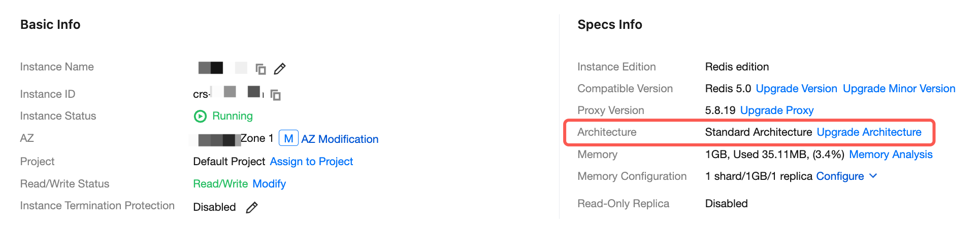Edit Instance Termination Protection setting
980x228 pixels.
point(252,207)
